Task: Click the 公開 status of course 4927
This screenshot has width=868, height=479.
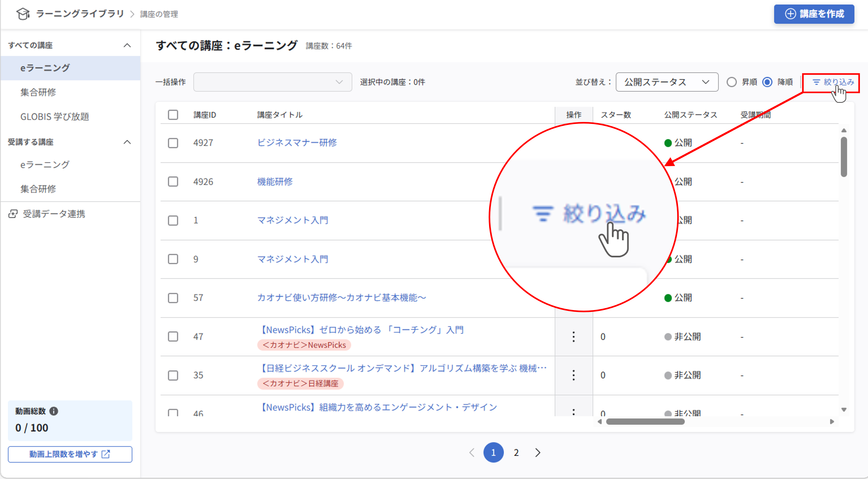Action: click(x=678, y=143)
